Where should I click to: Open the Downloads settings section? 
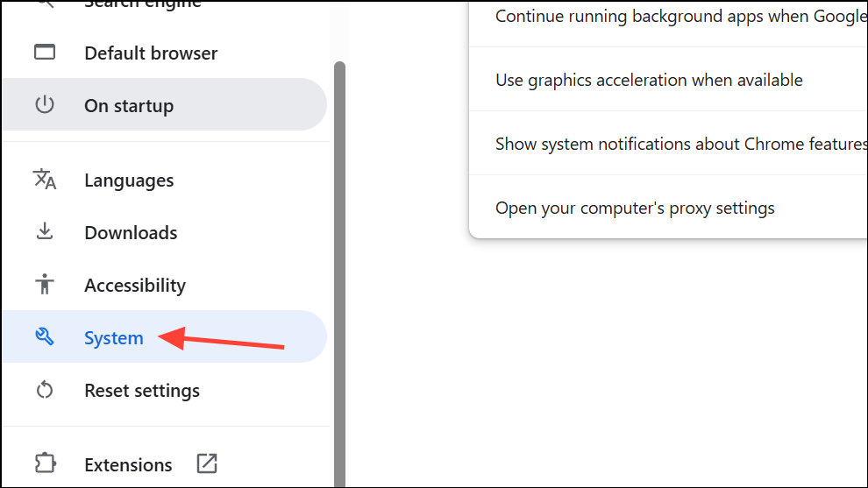tap(131, 233)
